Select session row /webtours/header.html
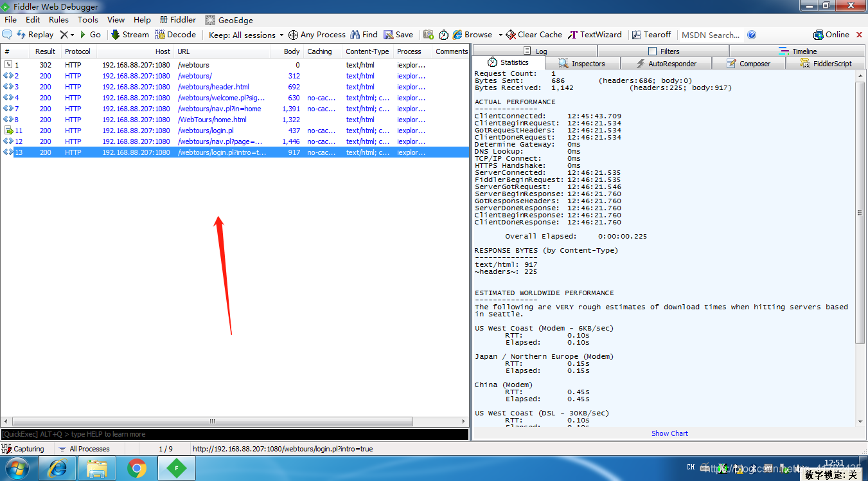 [x=235, y=87]
